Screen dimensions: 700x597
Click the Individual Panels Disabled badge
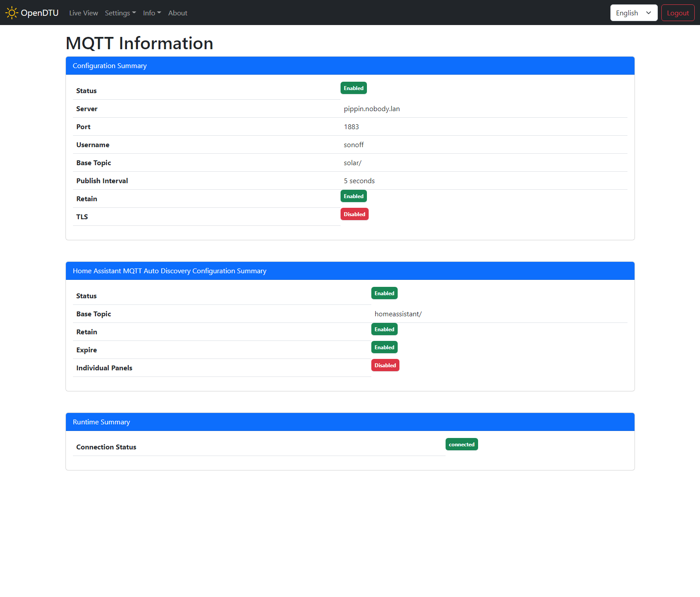point(385,365)
